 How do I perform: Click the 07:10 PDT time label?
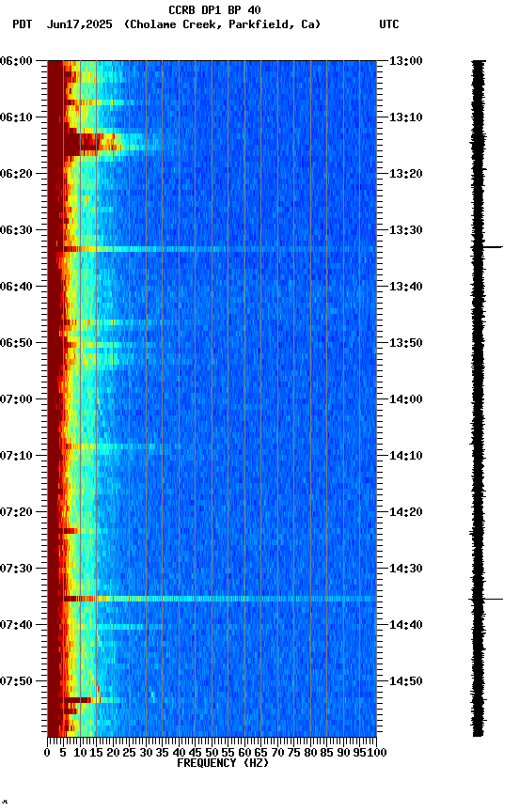pos(16,456)
